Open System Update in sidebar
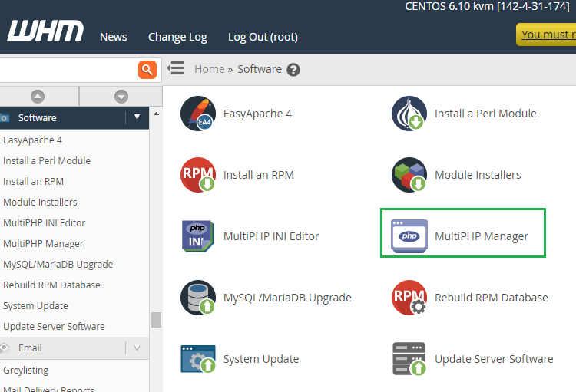The image size is (576, 392). (35, 306)
